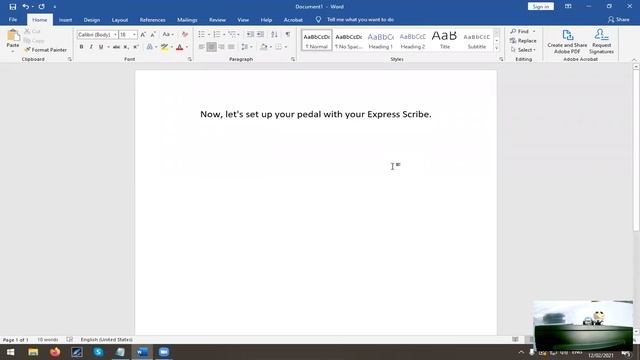Open the Font size dropdown
The image size is (640, 360).
(x=134, y=35)
